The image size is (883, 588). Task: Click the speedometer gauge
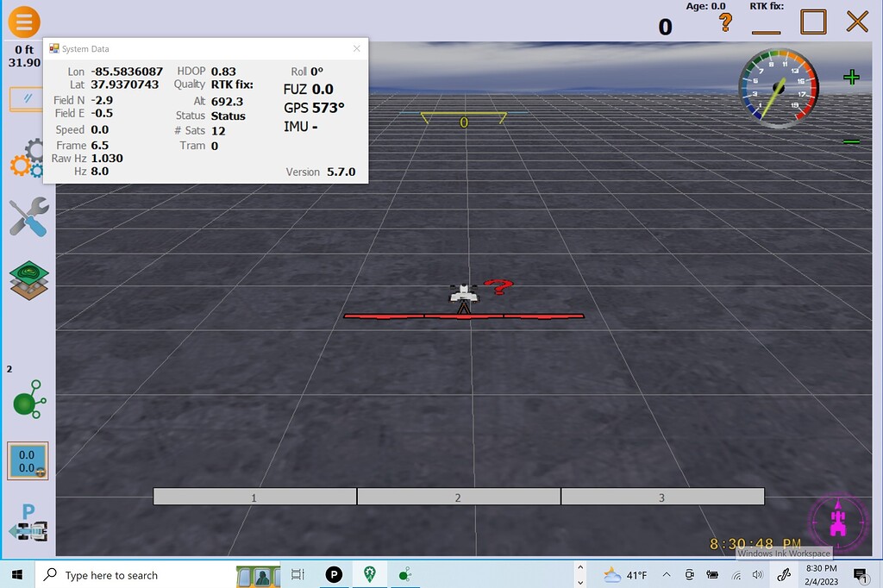pos(777,87)
